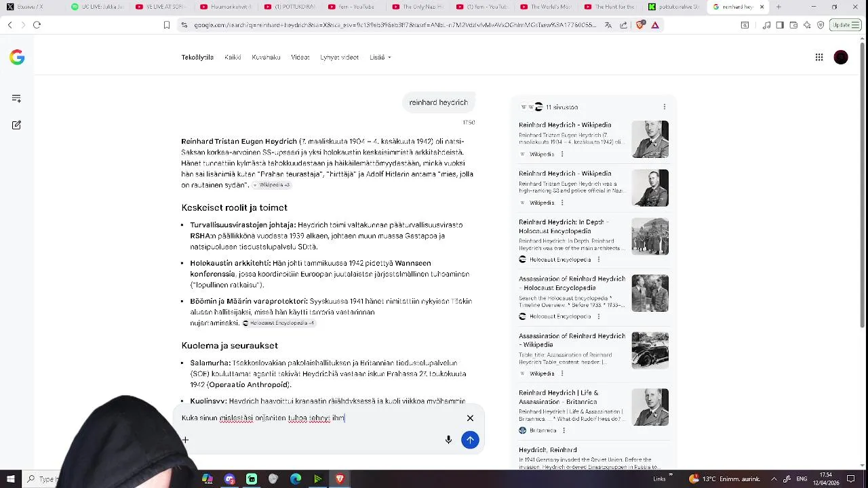Click the 'reinhard heydrich' query bubble

click(x=439, y=102)
